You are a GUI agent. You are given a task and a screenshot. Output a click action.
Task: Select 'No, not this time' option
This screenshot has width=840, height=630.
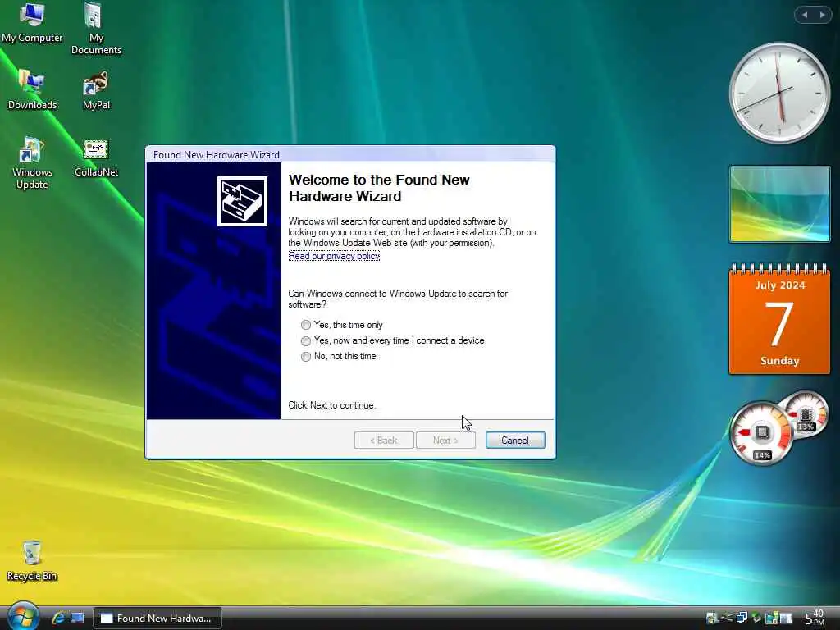339,356
